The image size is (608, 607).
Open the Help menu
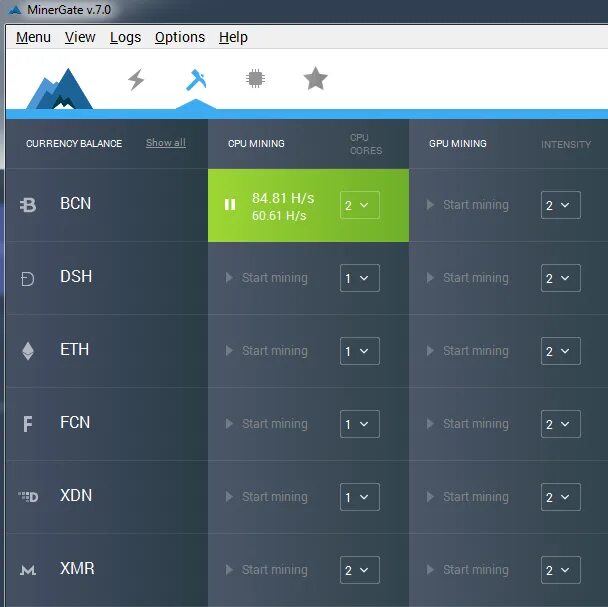pos(233,38)
